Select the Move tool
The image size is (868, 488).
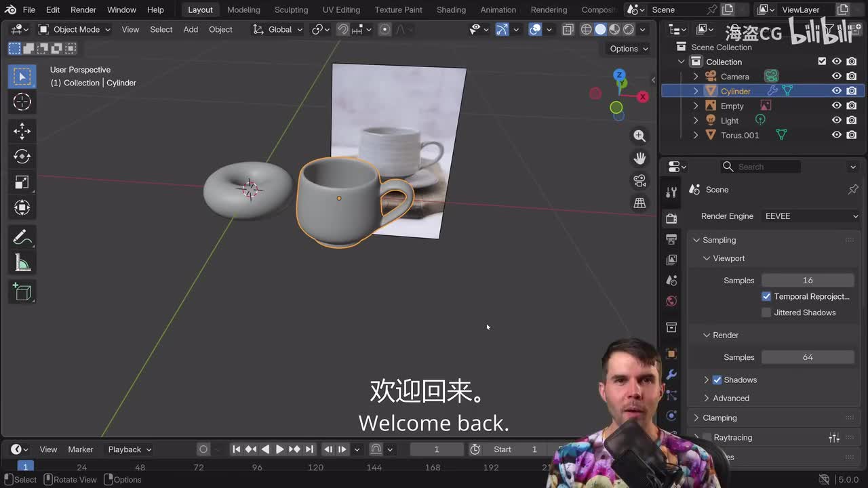[22, 130]
